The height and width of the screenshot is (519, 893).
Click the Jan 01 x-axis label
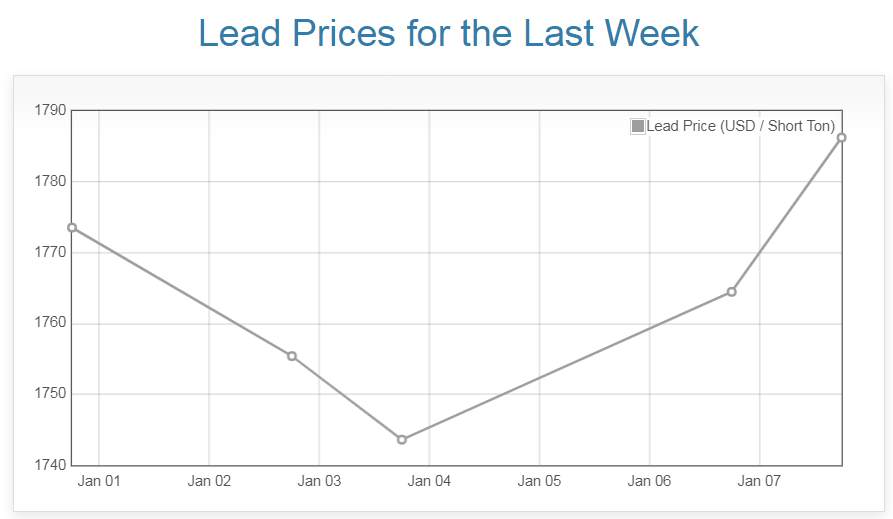pyautogui.click(x=99, y=481)
